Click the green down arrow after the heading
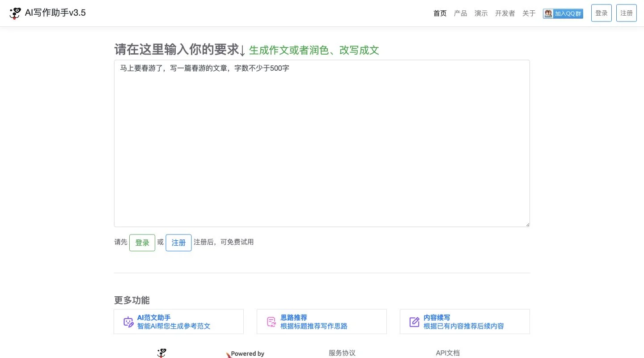644x358 pixels. [x=242, y=51]
